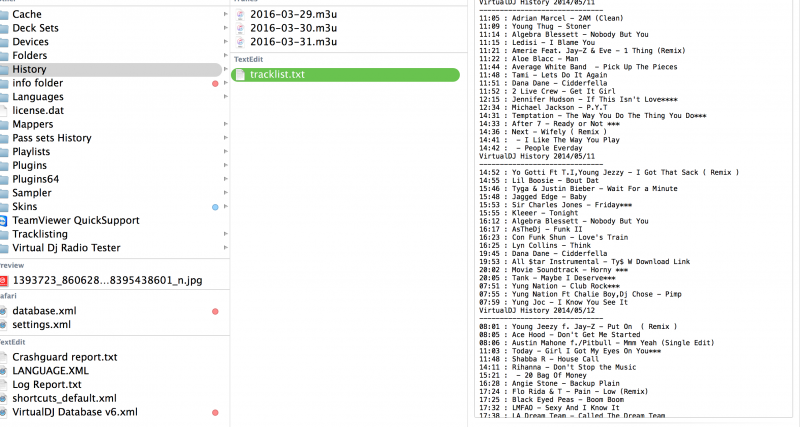Select settings.xml file name
Screen dimensions: 800x427
(41, 325)
